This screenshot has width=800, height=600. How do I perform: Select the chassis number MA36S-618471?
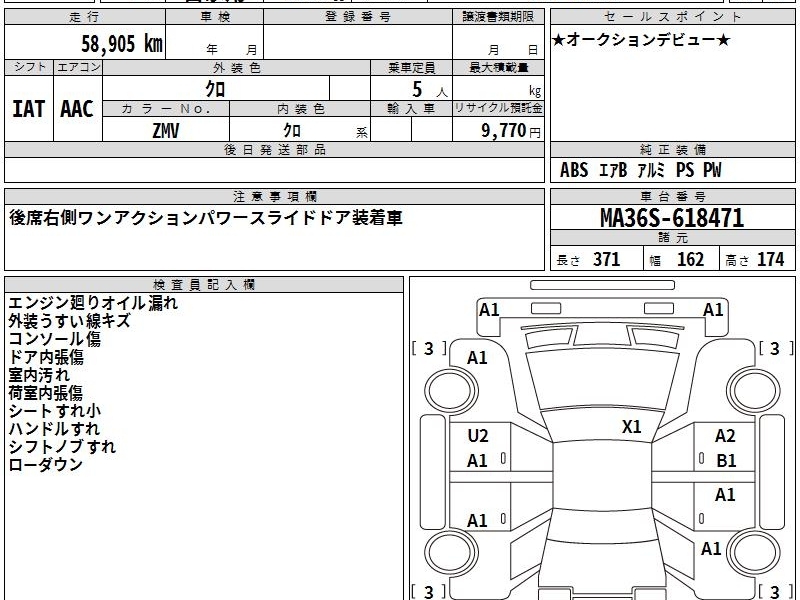[672, 218]
